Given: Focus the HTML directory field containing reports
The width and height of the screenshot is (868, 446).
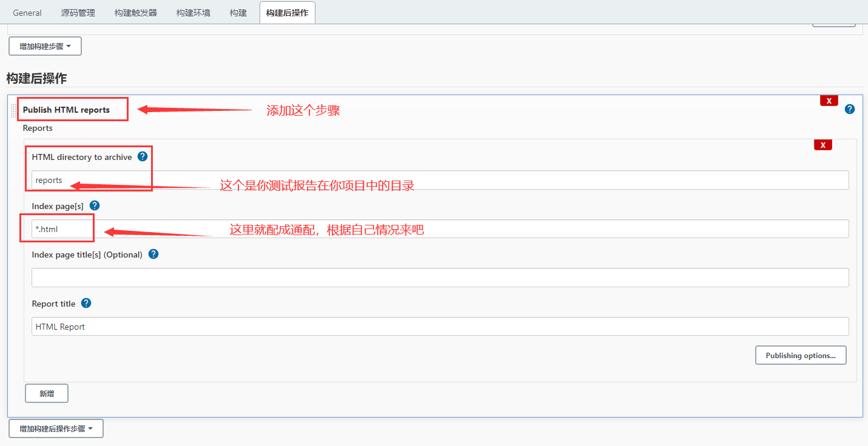Looking at the screenshot, I should (440, 180).
